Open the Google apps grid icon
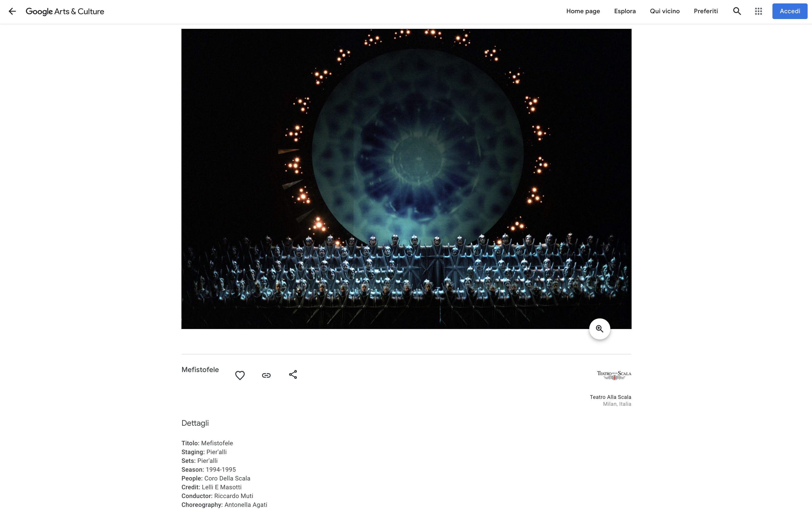Image resolution: width=812 pixels, height=510 pixels. point(758,11)
